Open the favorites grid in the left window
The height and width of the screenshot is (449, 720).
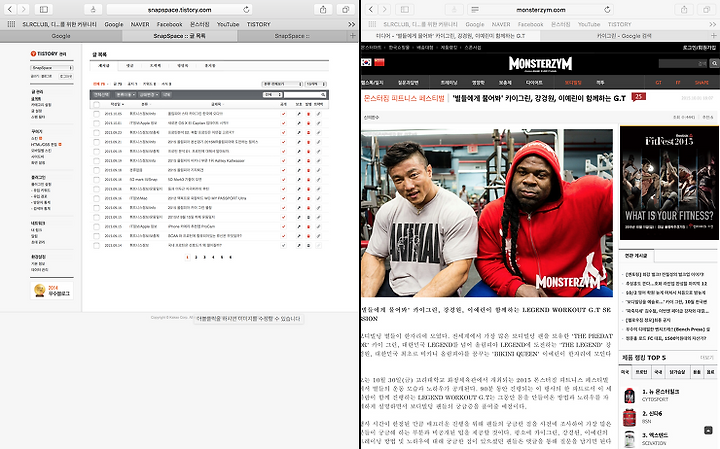[x=11, y=24]
